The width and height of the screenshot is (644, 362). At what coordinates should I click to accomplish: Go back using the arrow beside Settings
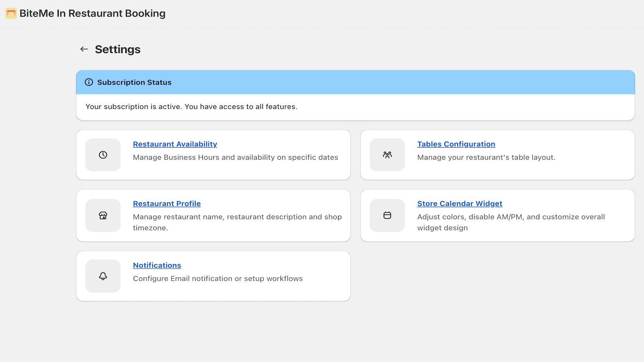(x=84, y=49)
